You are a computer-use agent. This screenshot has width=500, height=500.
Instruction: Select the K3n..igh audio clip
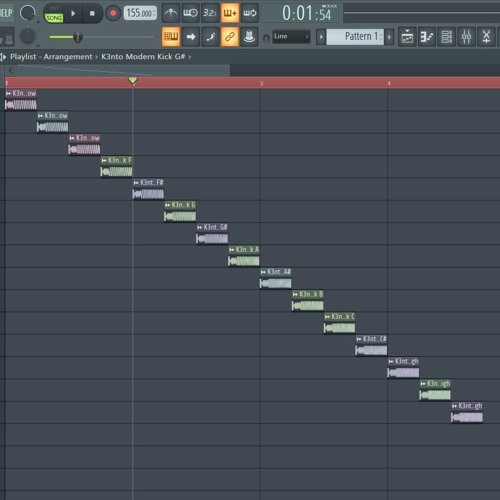click(435, 390)
